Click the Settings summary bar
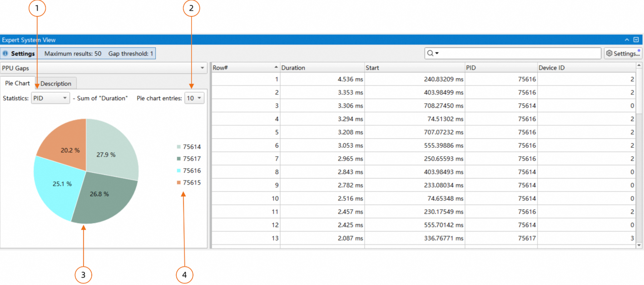Viewport: 644px width, 285px height. tap(78, 54)
